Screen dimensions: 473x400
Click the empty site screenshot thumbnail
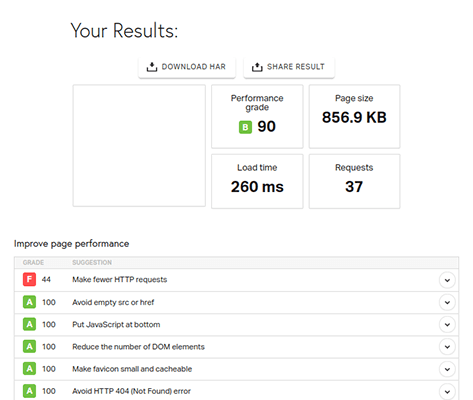click(x=139, y=145)
